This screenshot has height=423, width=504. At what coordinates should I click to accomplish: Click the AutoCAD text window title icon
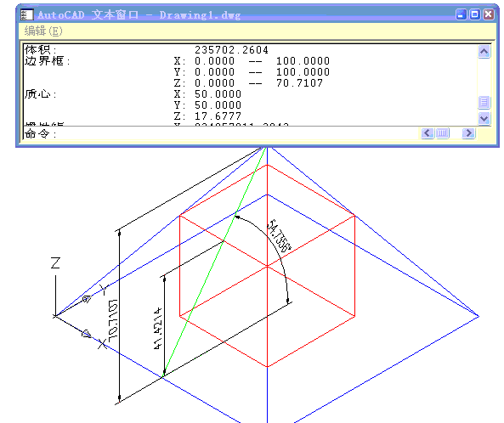click(26, 14)
